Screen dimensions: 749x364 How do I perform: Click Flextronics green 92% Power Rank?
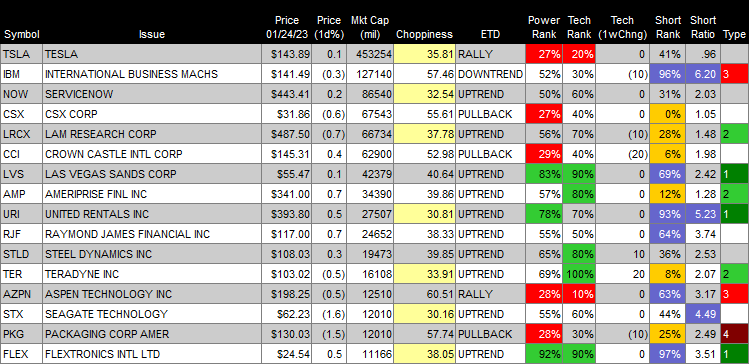click(544, 354)
